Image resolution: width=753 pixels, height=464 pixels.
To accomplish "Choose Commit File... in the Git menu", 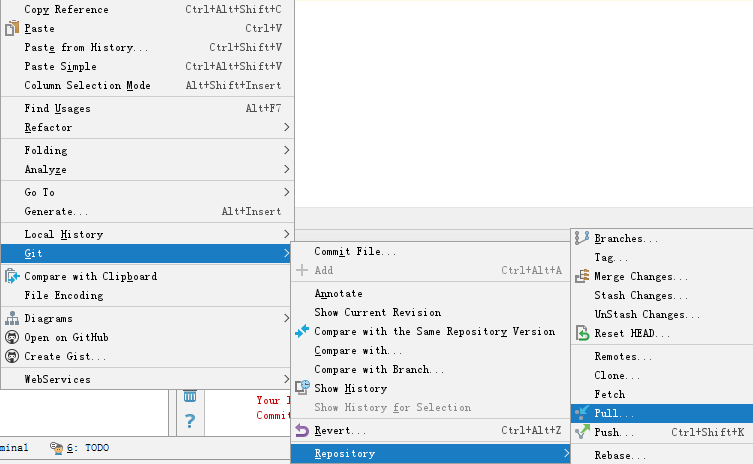I will (355, 252).
